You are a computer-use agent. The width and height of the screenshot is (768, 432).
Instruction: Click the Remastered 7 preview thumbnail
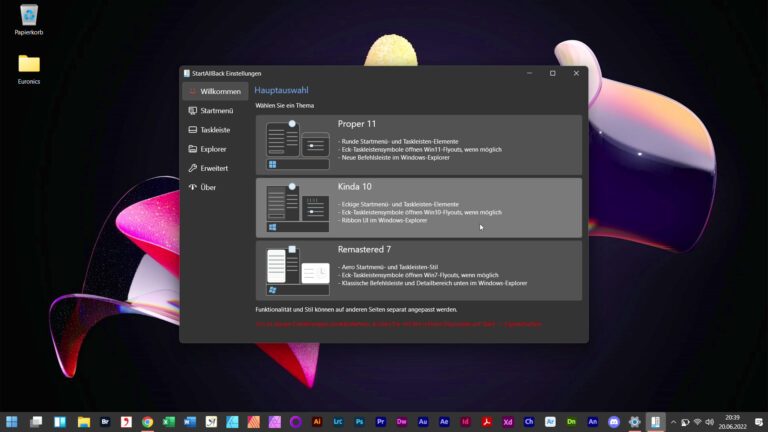[298, 270]
